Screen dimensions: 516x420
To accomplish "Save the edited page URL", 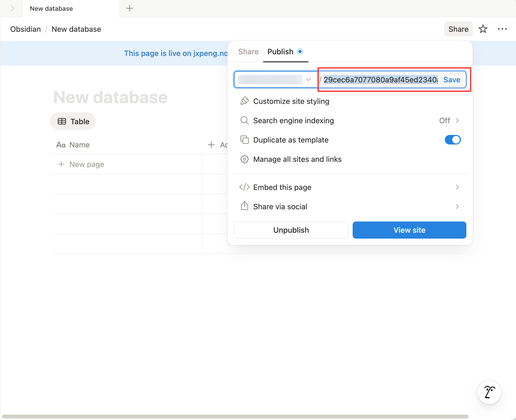I will [x=451, y=79].
